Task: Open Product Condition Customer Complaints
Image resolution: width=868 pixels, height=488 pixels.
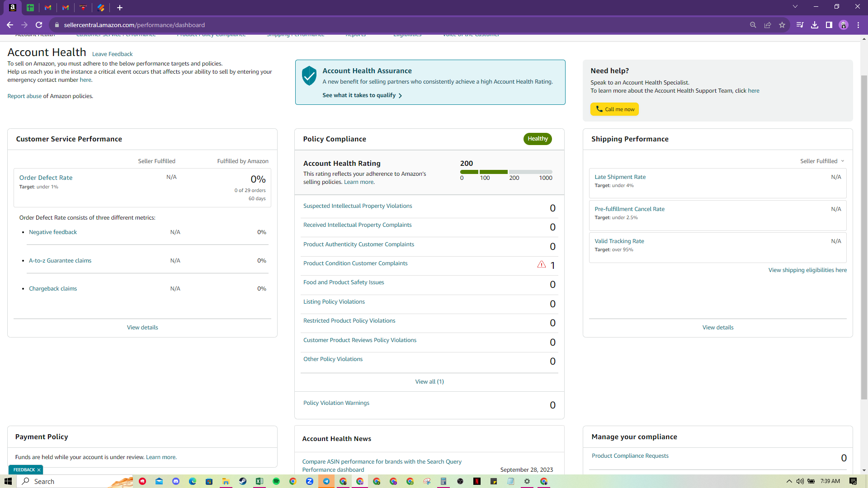Action: tap(355, 263)
